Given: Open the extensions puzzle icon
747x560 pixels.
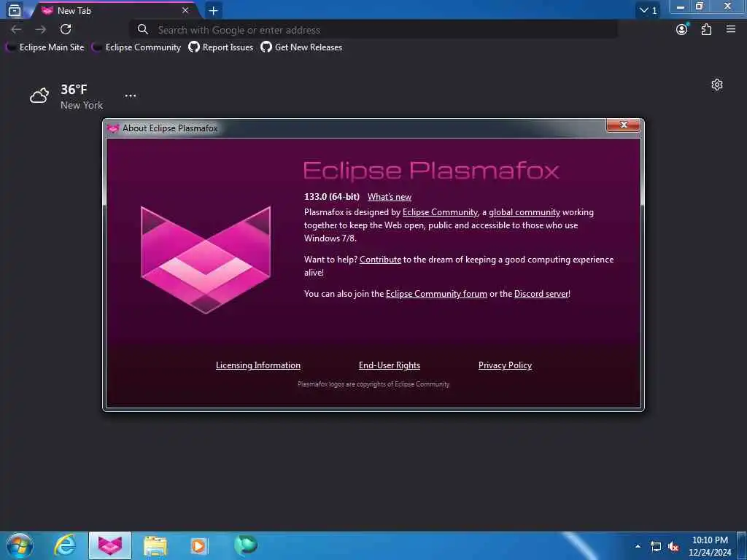Looking at the screenshot, I should coord(706,29).
